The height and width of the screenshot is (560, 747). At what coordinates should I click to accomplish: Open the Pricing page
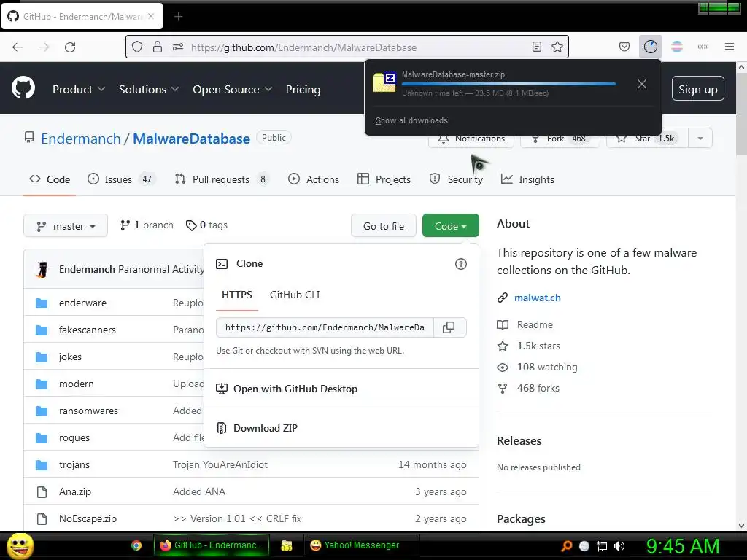point(303,89)
